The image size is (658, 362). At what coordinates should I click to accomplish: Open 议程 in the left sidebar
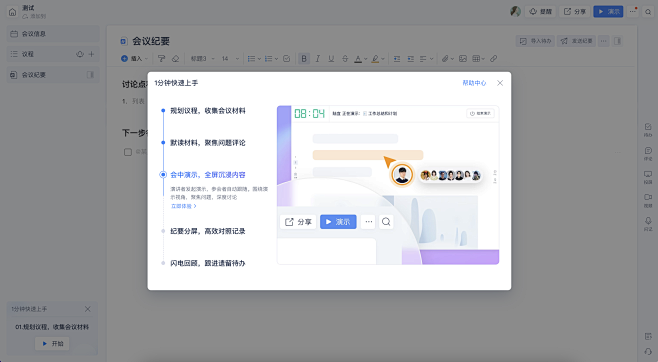click(x=53, y=54)
